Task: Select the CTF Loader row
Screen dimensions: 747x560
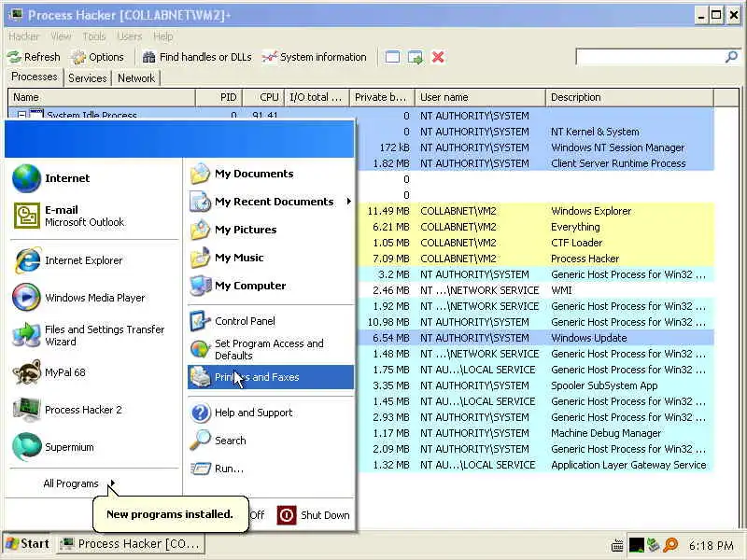Action: [535, 243]
